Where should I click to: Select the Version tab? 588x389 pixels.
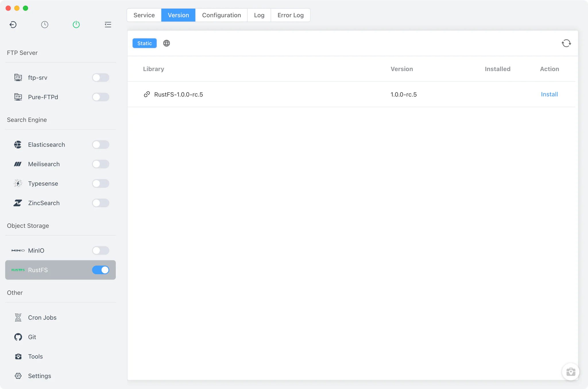178,15
